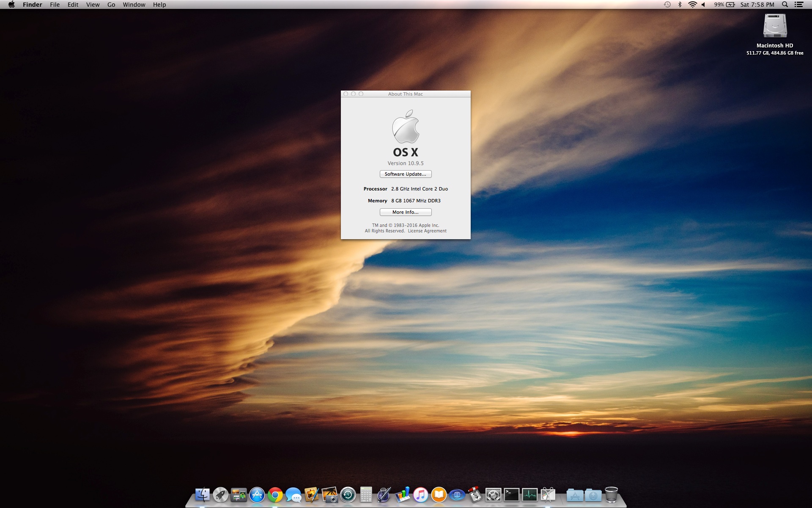Show Notification Center list icon

pos(799,5)
